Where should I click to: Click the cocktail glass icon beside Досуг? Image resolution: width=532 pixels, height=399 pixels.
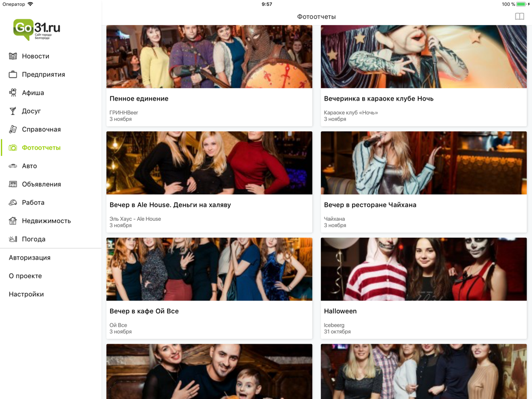pyautogui.click(x=13, y=111)
